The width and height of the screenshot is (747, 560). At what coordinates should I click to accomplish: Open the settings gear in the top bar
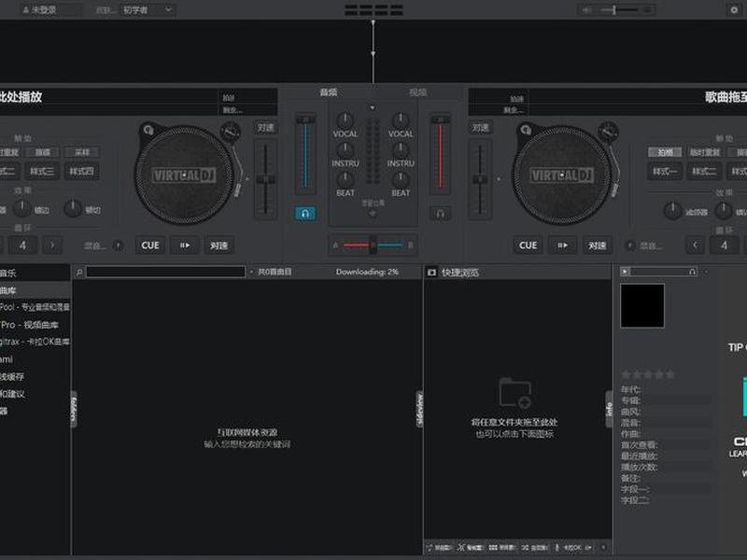click(734, 9)
